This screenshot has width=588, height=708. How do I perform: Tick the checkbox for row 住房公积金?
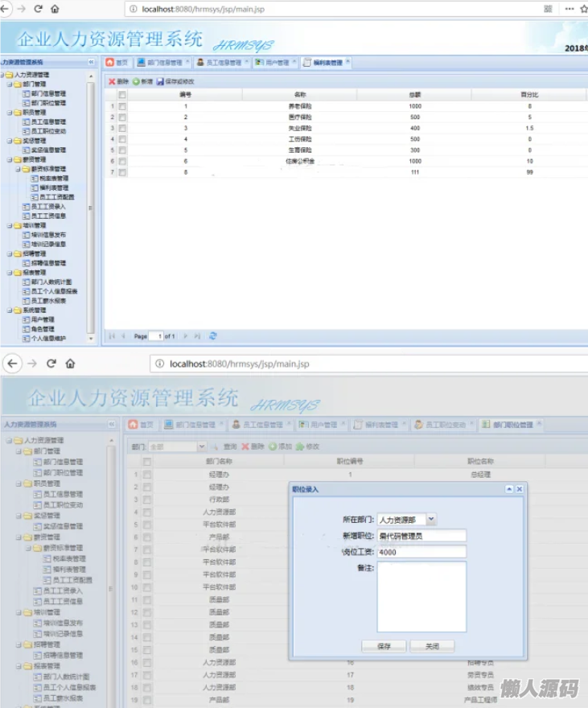[x=122, y=162]
